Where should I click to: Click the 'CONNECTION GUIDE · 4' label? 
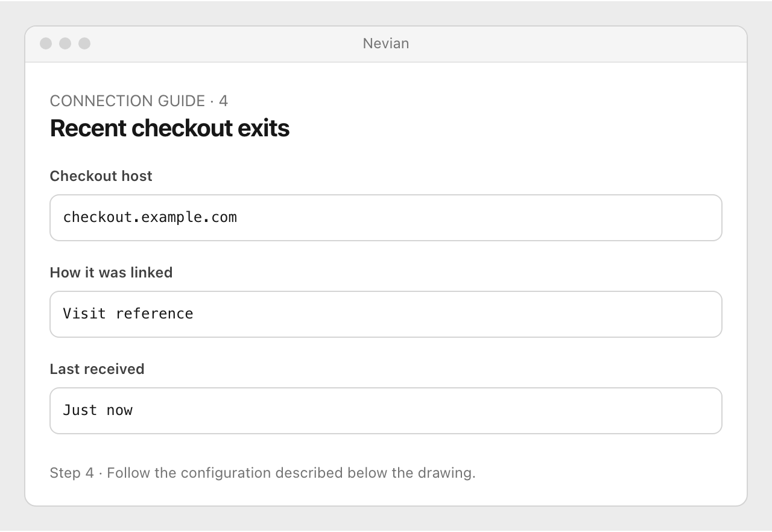[139, 101]
